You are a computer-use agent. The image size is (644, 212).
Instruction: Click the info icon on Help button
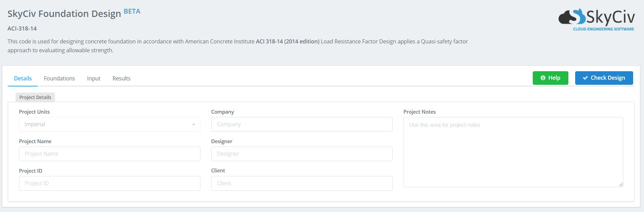(x=543, y=78)
